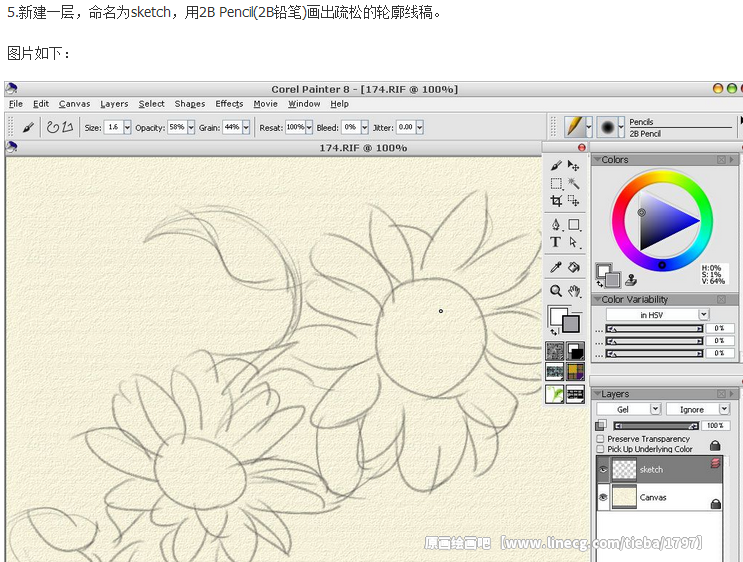Open Pencils brush category selector
743x562 pixels.
coord(578,127)
